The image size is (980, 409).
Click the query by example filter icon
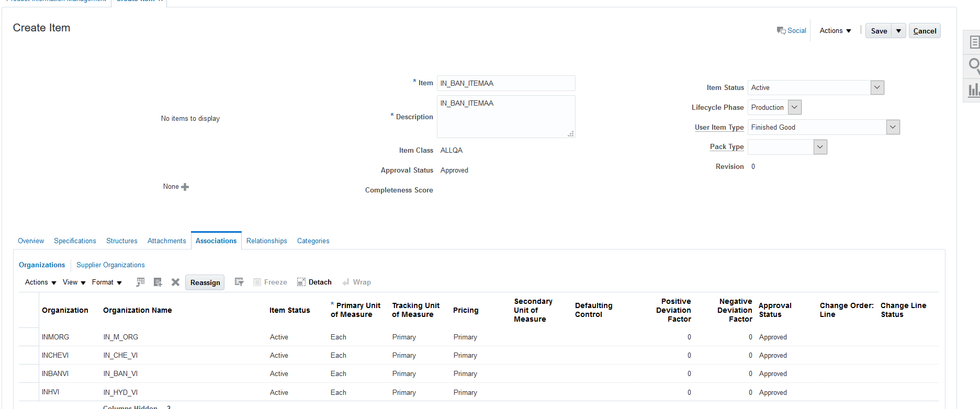239,282
